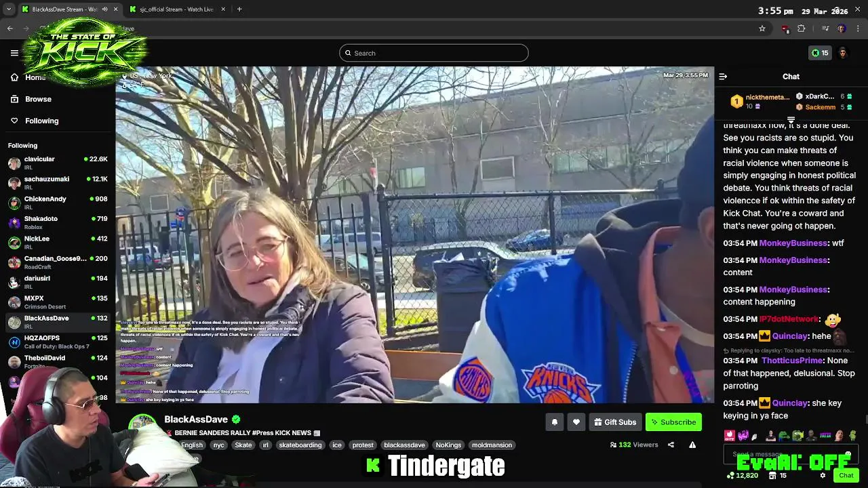Bookmark the page with star icon

click(762, 28)
